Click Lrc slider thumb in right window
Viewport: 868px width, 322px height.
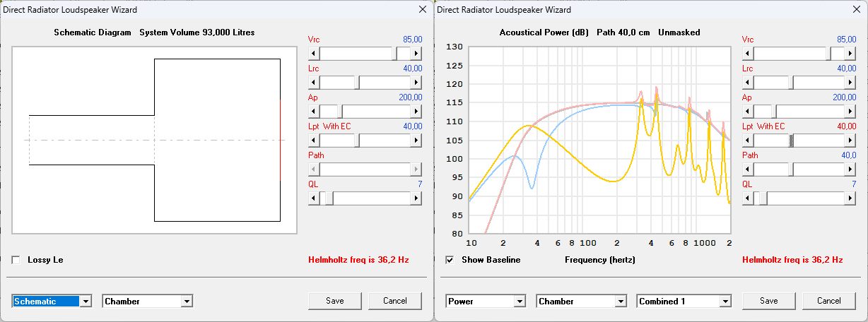point(791,83)
